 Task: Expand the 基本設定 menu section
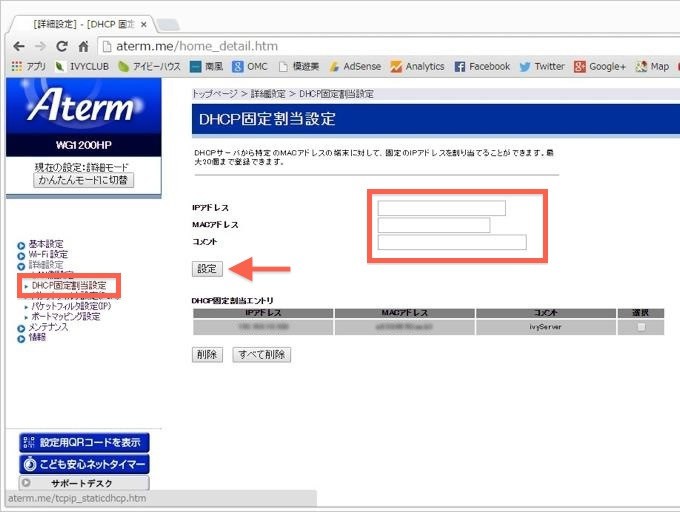click(45, 244)
